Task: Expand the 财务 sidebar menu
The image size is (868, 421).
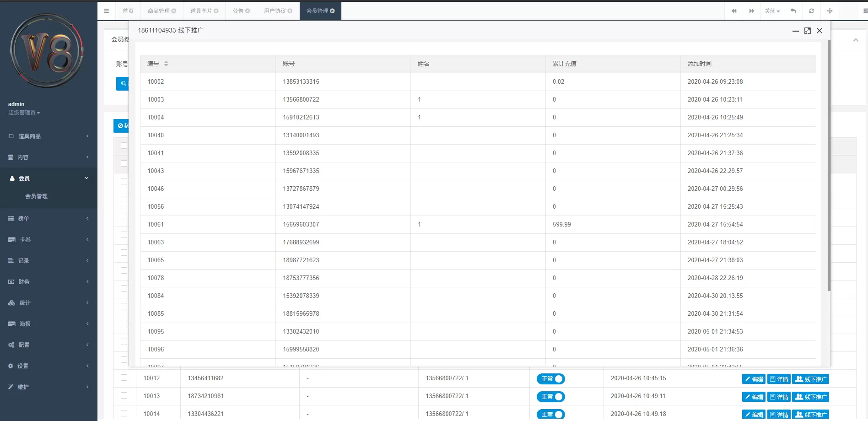Action: pos(49,282)
